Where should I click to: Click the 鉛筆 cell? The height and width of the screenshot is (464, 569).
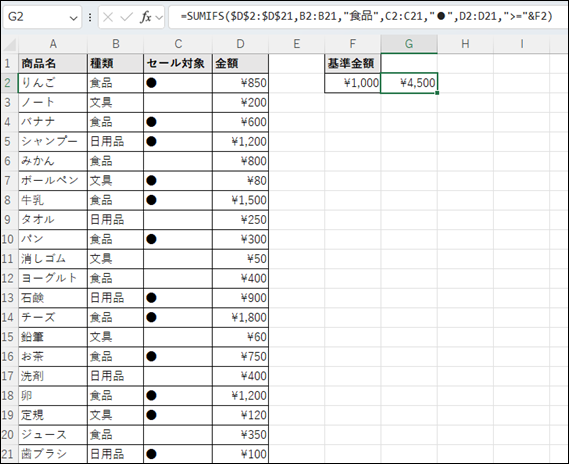pyautogui.click(x=53, y=337)
